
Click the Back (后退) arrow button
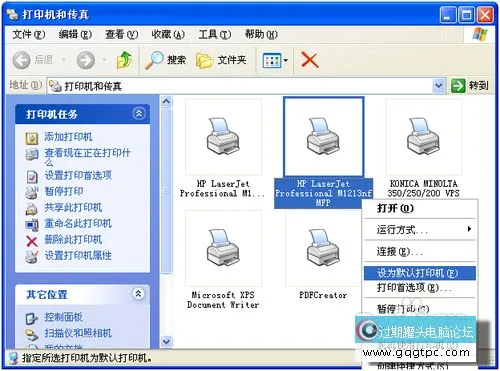click(22, 60)
